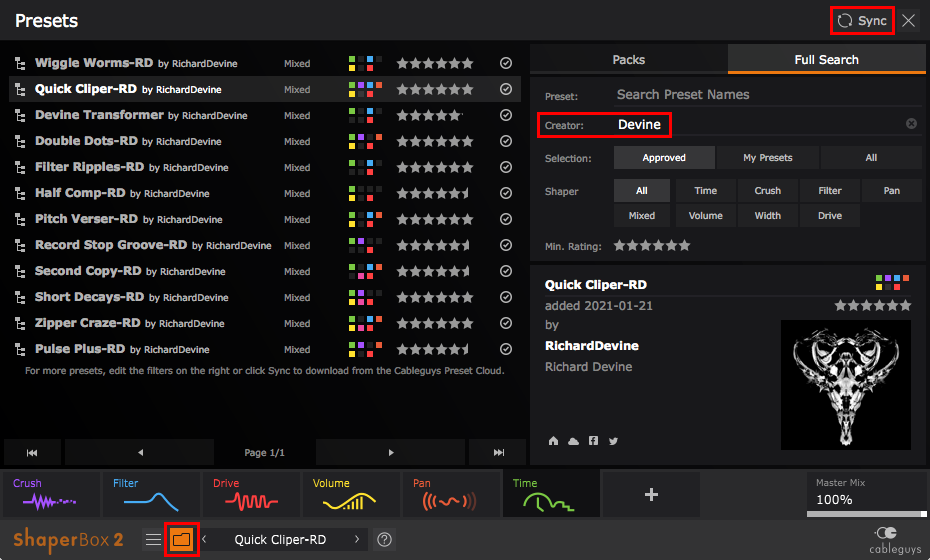Open Richard Devine's SoundCloud link icon
The width and height of the screenshot is (930, 560).
pos(574,441)
